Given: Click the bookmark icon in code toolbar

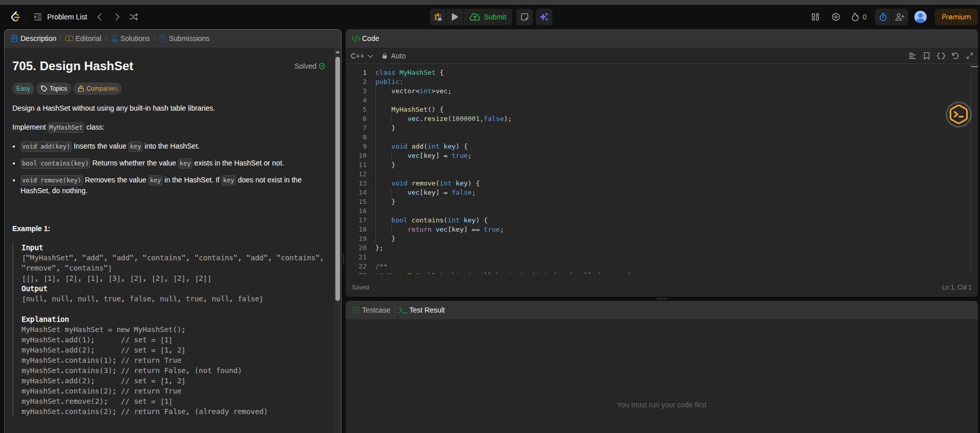Looking at the screenshot, I should coord(926,56).
